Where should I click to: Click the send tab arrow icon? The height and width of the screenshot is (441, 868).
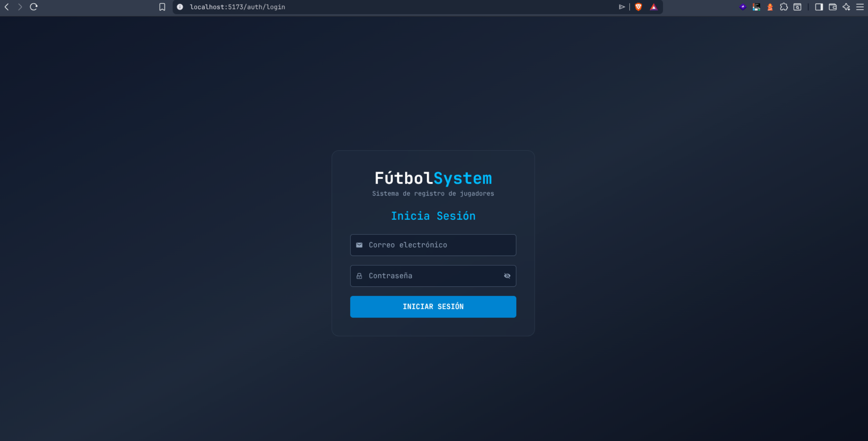(622, 7)
